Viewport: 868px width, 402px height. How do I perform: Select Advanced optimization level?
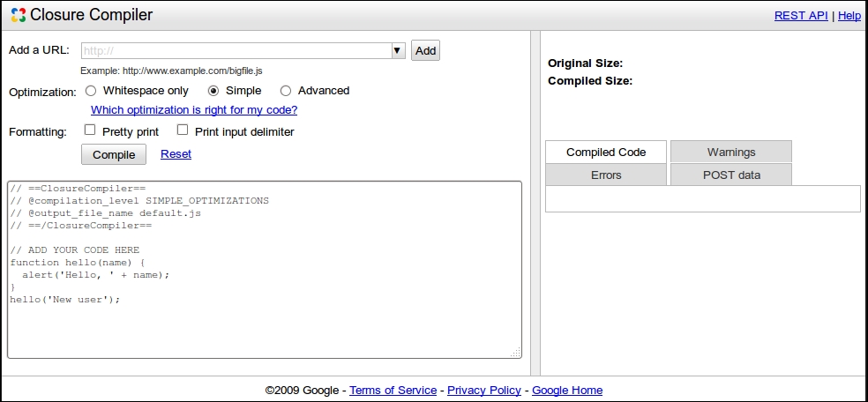pyautogui.click(x=286, y=91)
